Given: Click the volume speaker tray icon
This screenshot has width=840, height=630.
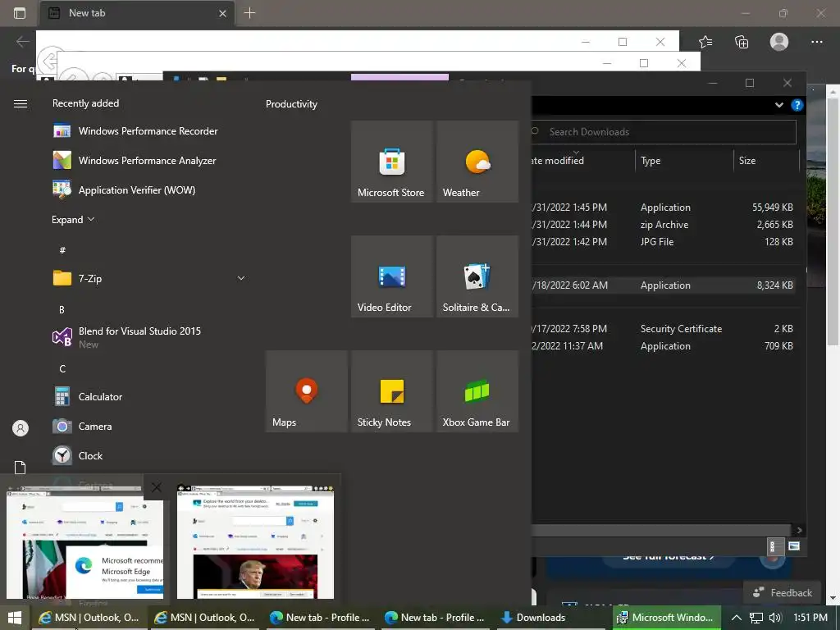Looking at the screenshot, I should coord(774,618).
